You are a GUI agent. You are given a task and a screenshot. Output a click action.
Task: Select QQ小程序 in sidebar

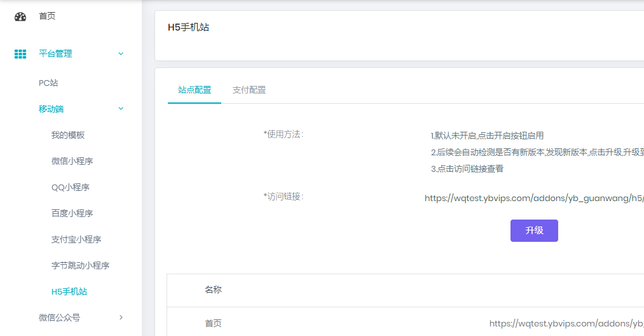(70, 187)
